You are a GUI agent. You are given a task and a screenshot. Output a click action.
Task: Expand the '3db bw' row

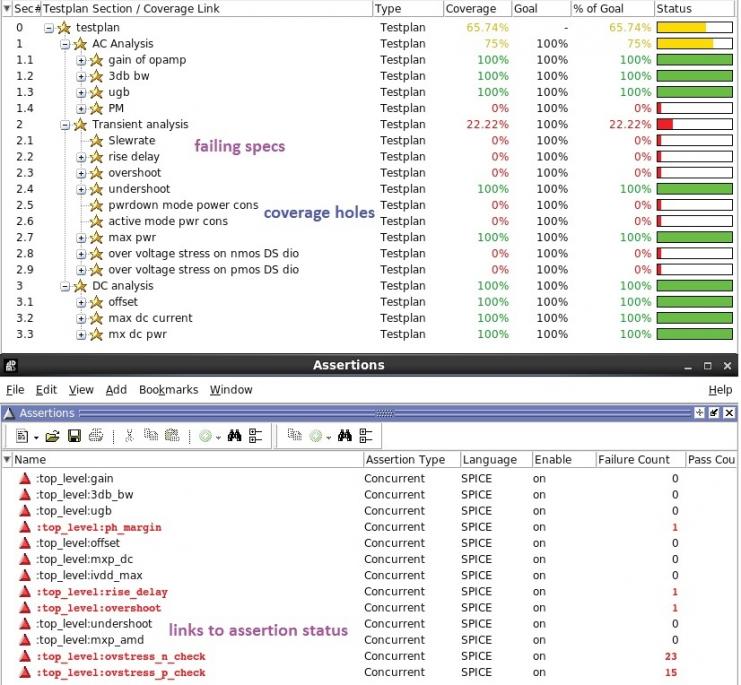(x=81, y=77)
